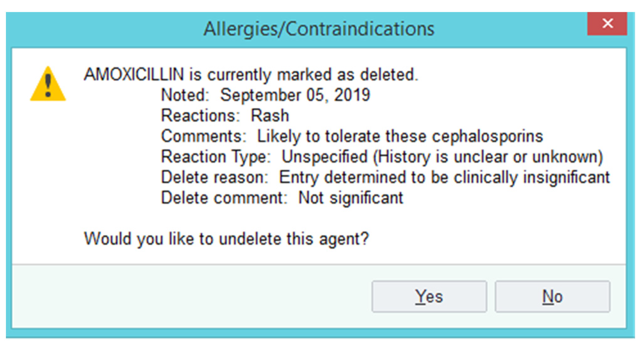Click the "Delete reason:" label

(214, 177)
